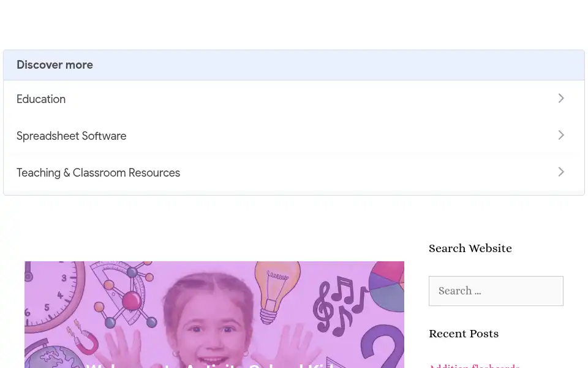The width and height of the screenshot is (588, 368).
Task: Click the hero banner image of girl
Action: click(214, 315)
